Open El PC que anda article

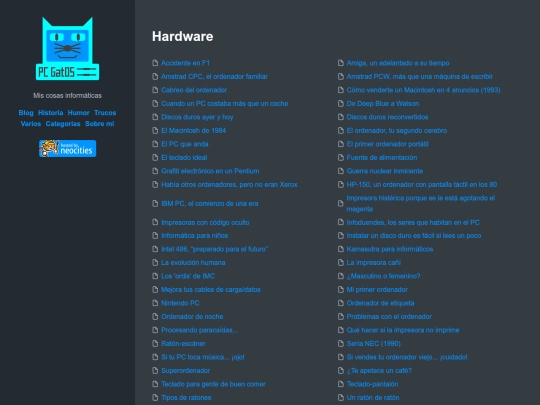(185, 144)
